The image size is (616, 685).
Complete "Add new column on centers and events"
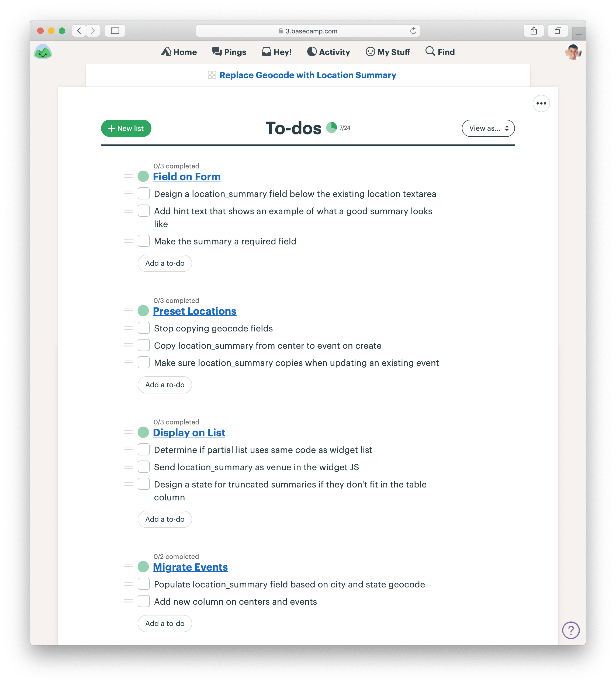click(x=144, y=601)
